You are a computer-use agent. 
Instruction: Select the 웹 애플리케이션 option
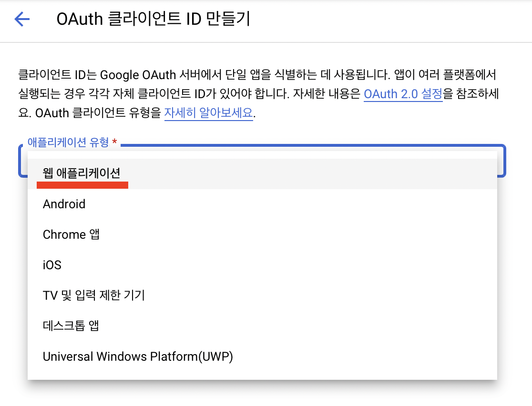point(262,173)
